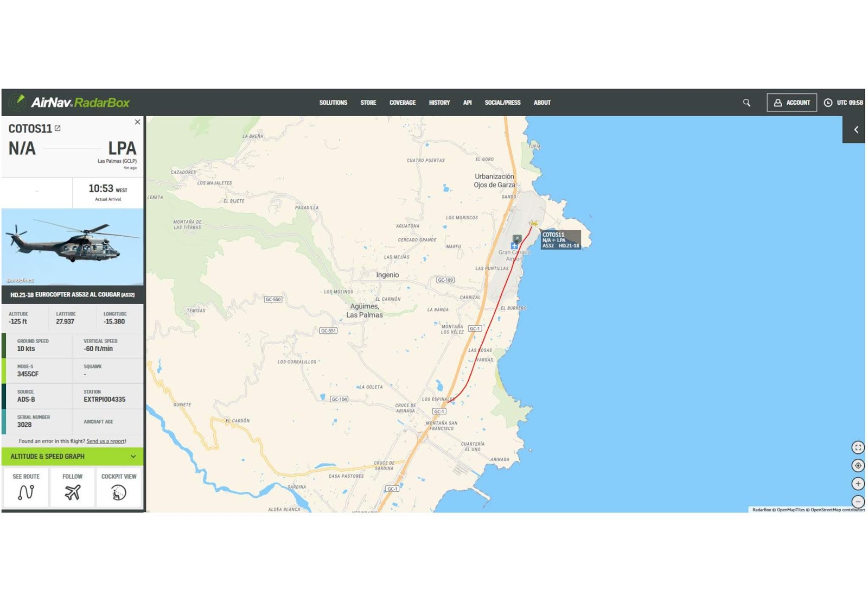Image resolution: width=868 pixels, height=614 pixels.
Task: Open the Social/Press menu
Action: pos(502,103)
